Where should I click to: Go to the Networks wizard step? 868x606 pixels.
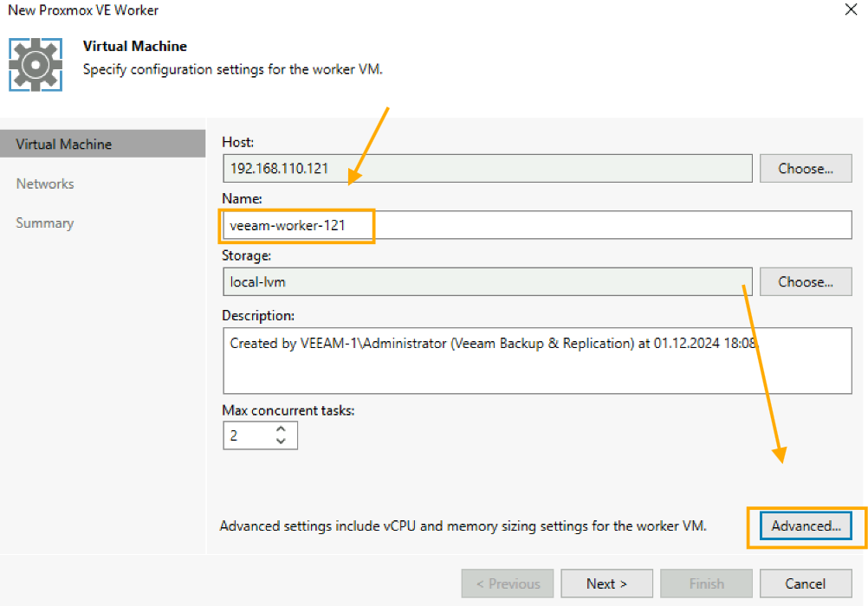click(45, 184)
